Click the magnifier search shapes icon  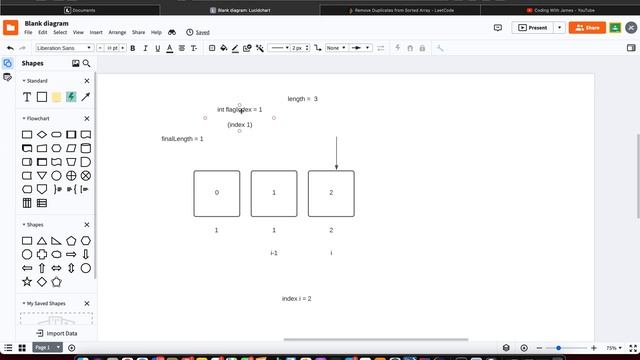click(x=87, y=63)
